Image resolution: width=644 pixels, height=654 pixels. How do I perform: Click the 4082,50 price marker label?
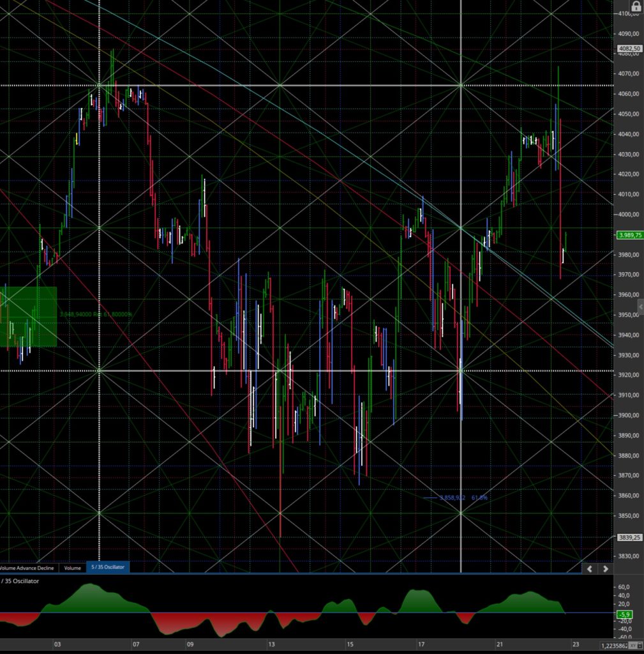click(629, 49)
